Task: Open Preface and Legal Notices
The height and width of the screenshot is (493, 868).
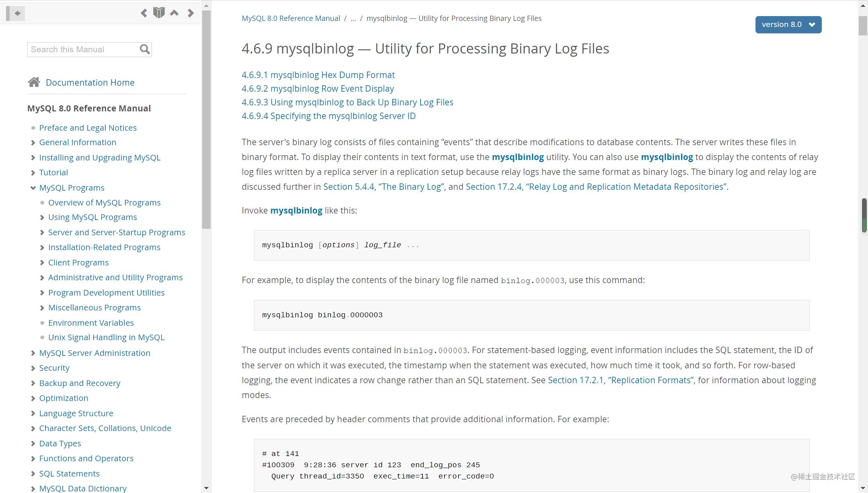Action: (x=88, y=128)
